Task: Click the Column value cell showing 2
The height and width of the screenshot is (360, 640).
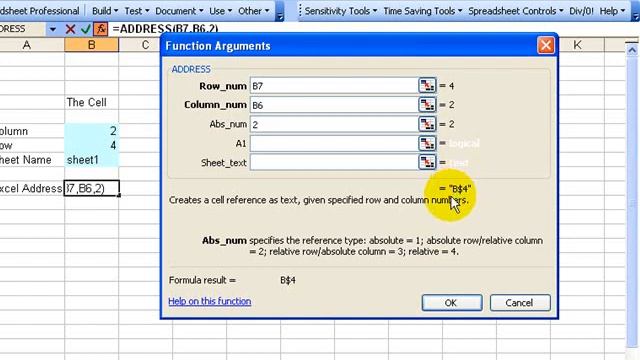Action: tap(91, 131)
